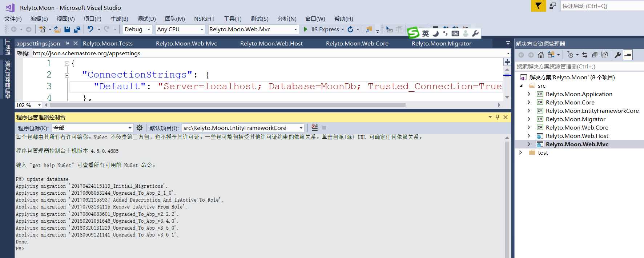
Task: Click the editor split-window handle icon
Action: pyautogui.click(x=507, y=62)
